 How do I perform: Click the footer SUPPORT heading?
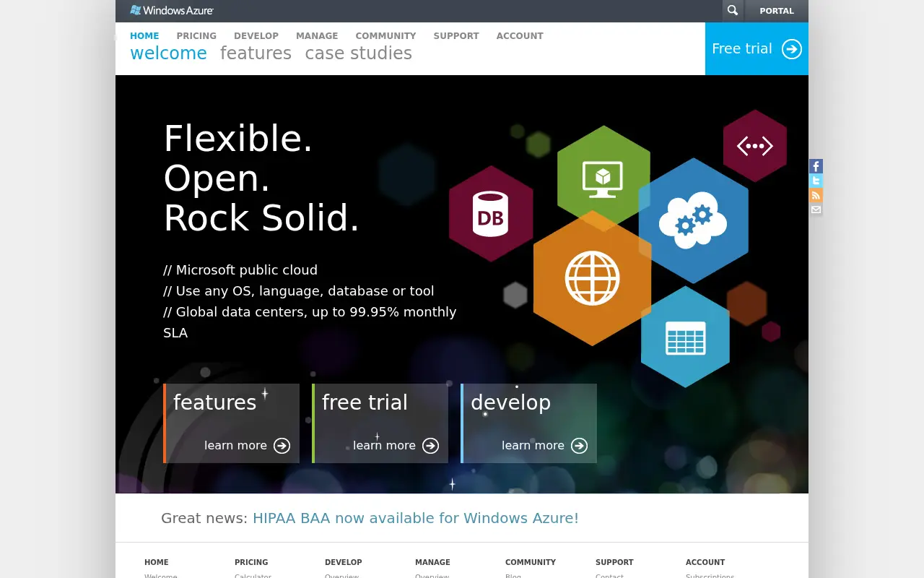pos(614,562)
